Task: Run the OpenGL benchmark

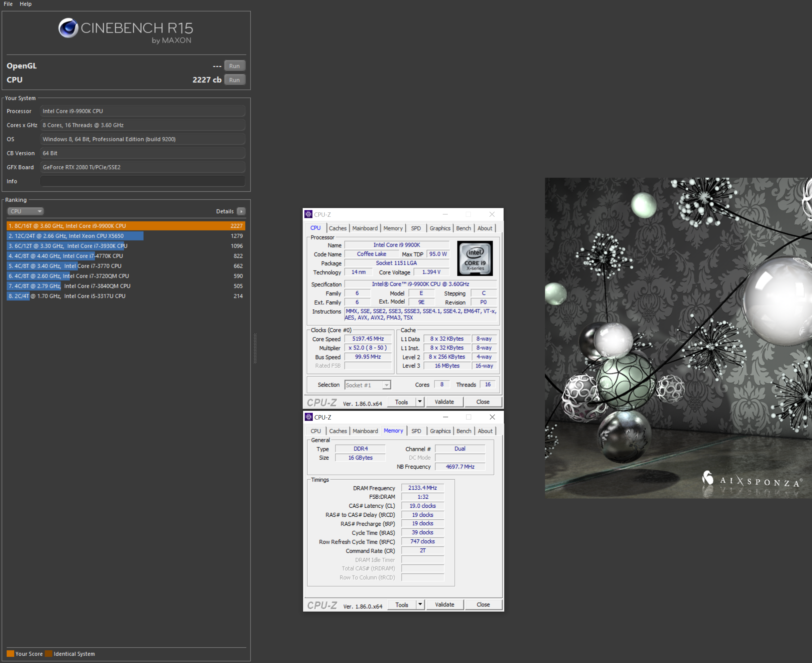Action: [235, 66]
